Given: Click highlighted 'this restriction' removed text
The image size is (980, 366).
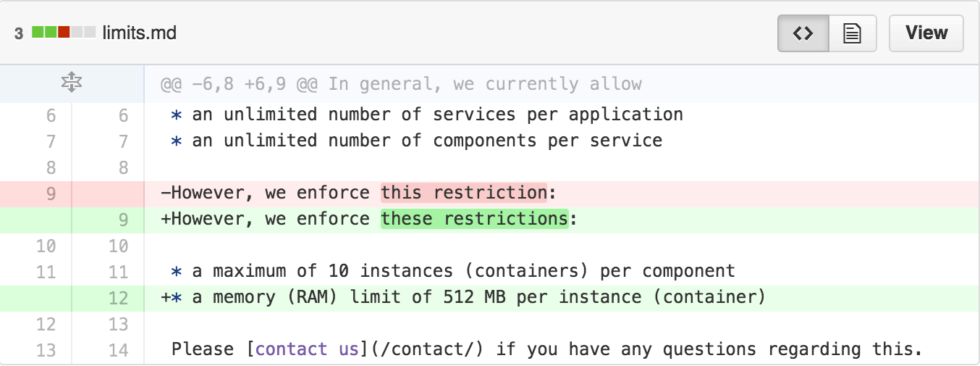Looking at the screenshot, I should tap(464, 193).
